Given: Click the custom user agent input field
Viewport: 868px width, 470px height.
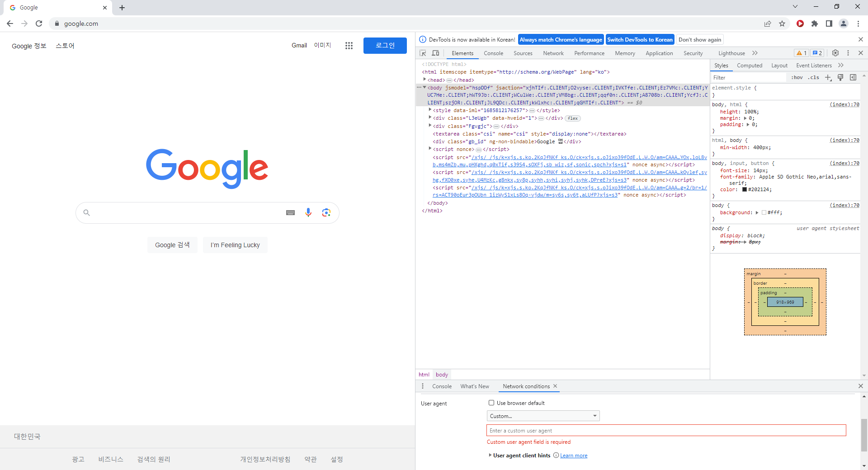Looking at the screenshot, I should pyautogui.click(x=666, y=430).
